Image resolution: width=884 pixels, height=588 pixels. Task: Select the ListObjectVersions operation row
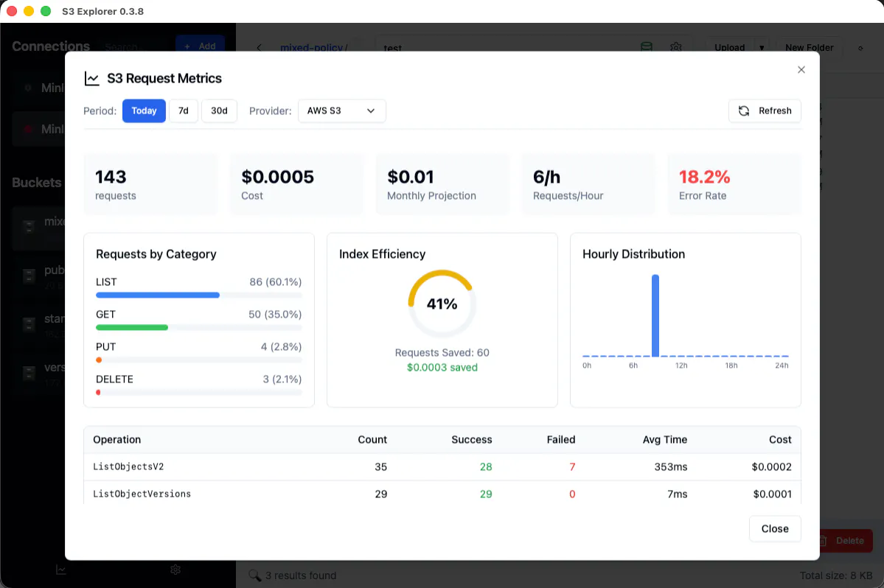point(442,494)
